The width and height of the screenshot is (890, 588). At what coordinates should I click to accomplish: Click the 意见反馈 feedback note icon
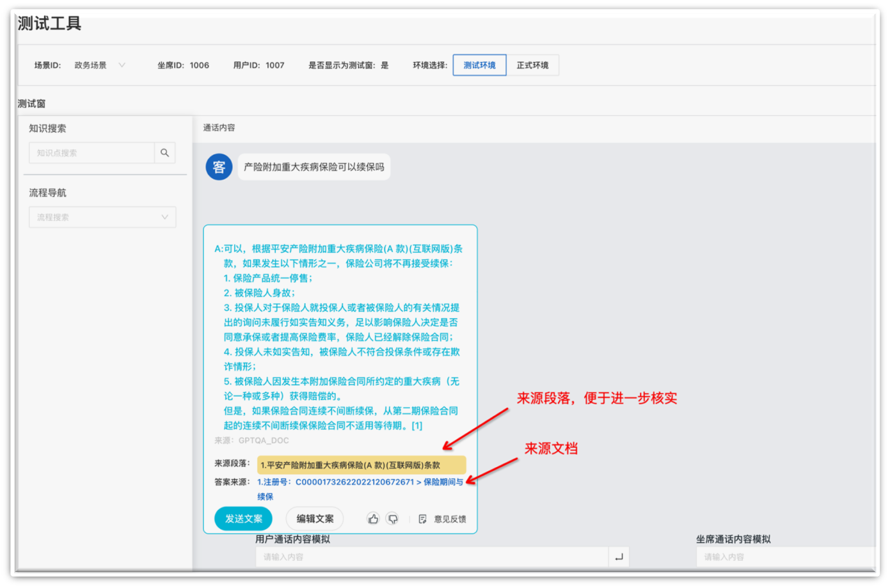point(422,519)
